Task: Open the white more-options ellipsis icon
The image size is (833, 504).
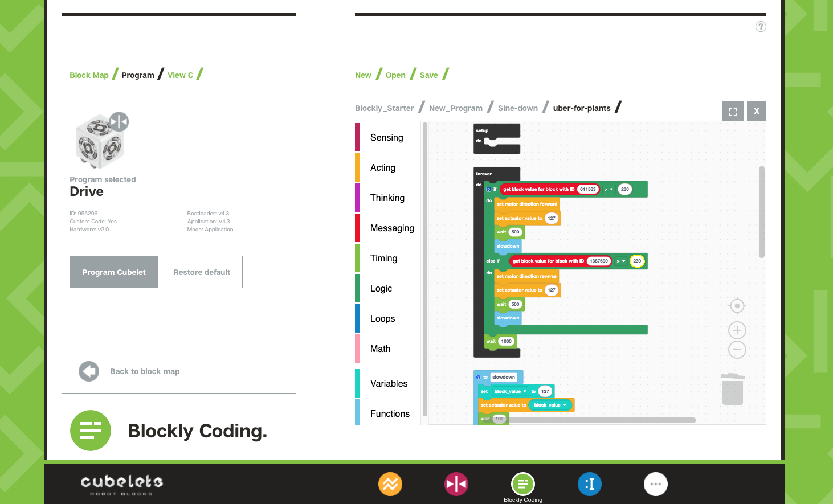Action: [656, 484]
